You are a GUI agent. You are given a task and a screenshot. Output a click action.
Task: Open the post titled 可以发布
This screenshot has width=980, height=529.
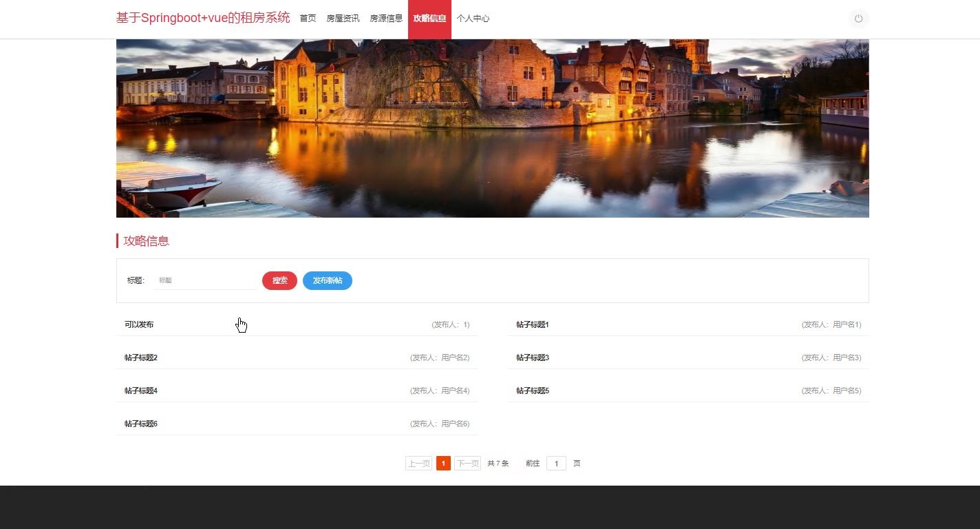point(139,324)
